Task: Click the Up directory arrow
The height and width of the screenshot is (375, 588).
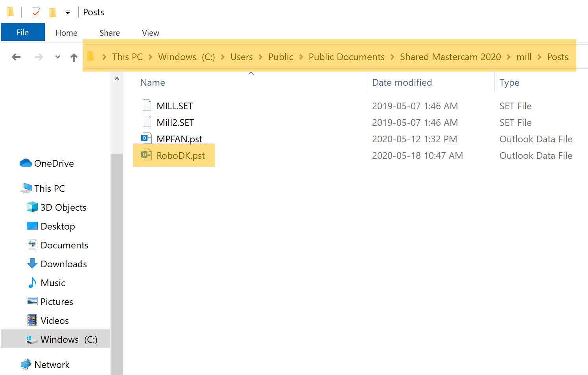Action: tap(74, 58)
